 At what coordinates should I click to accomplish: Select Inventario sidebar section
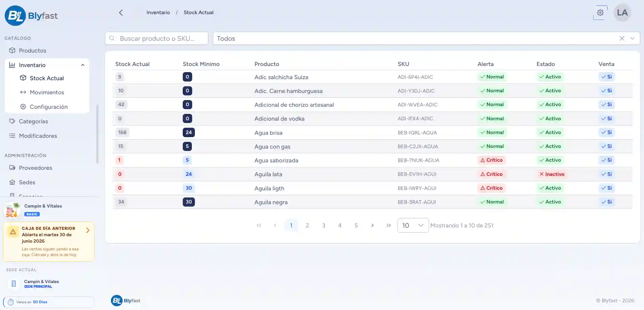pos(47,65)
